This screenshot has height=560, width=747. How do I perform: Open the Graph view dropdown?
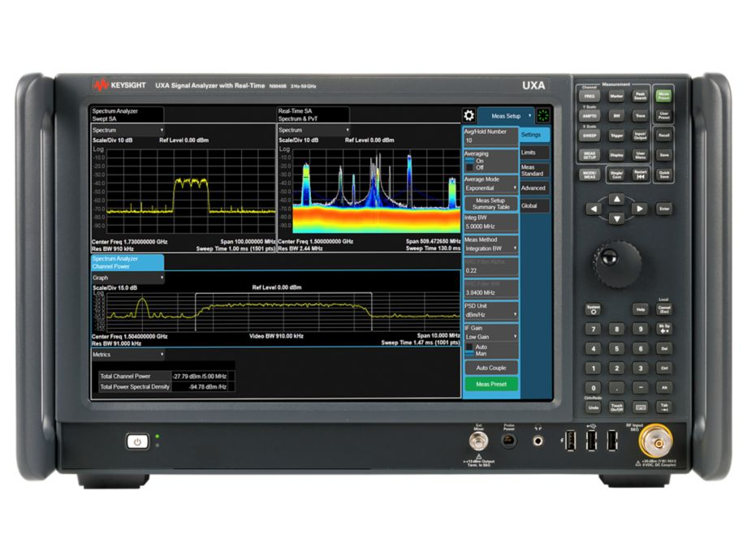coord(127,278)
